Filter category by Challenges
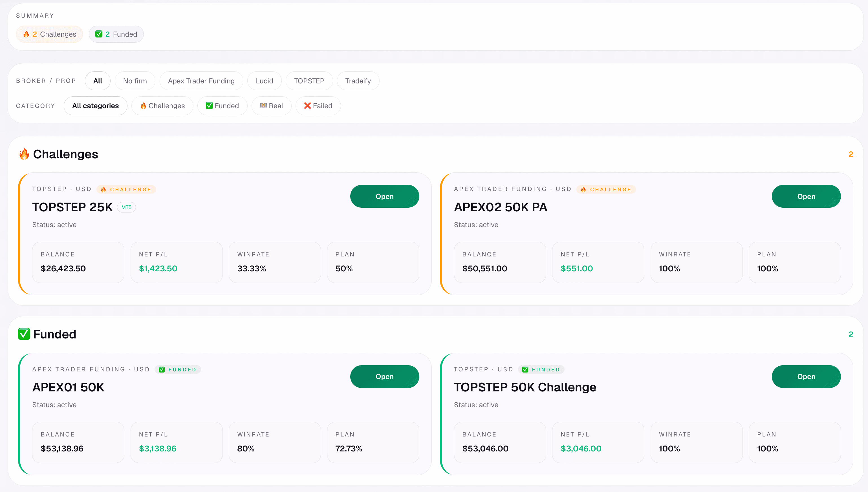 (162, 106)
